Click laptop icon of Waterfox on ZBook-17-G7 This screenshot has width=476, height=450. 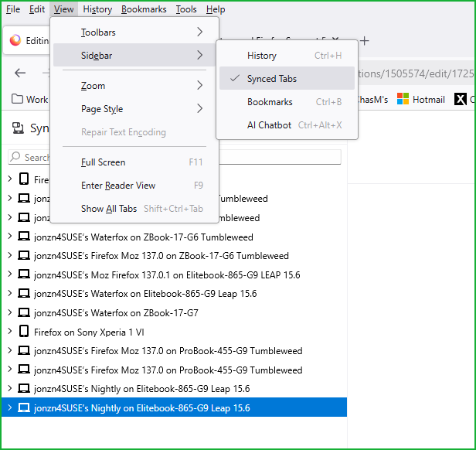point(24,312)
